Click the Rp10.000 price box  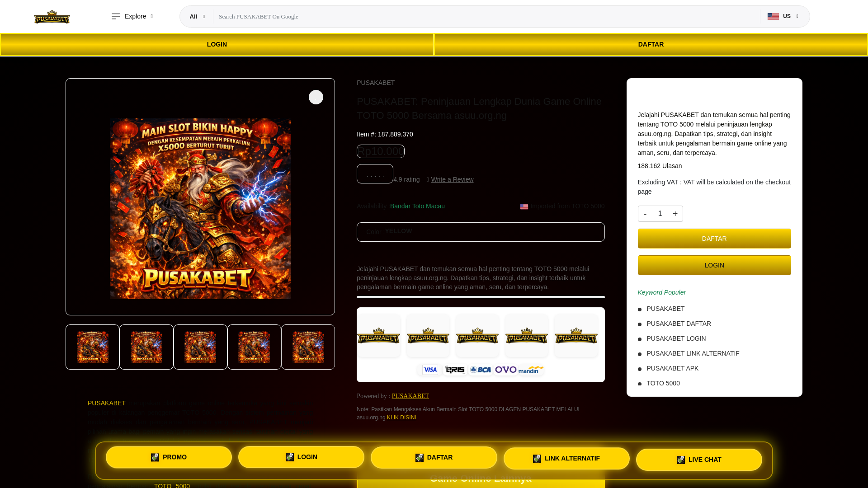pos(381,151)
